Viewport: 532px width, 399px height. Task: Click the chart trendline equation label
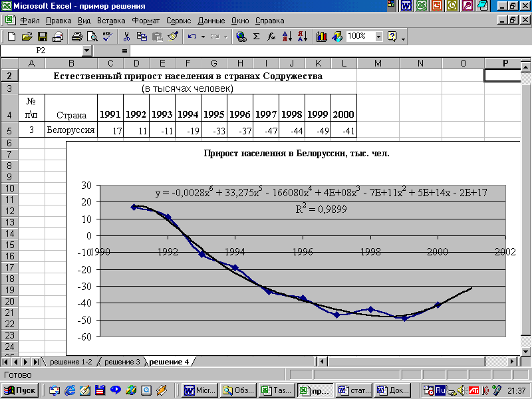tap(321, 193)
